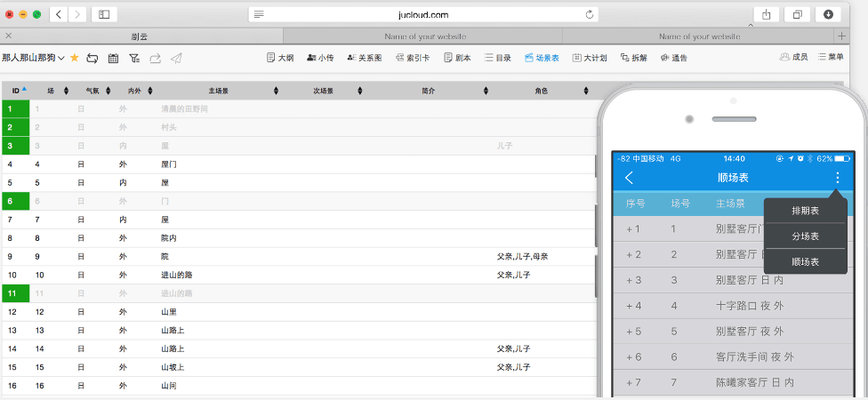
Task: Switch to the 大纲 outline tab
Action: point(280,58)
